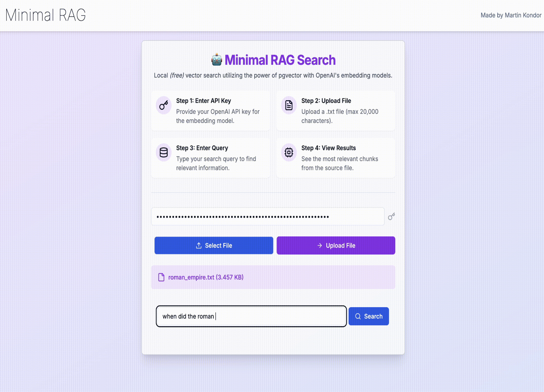
Task: Click the key icon in the Step 1 card
Action: 163,105
